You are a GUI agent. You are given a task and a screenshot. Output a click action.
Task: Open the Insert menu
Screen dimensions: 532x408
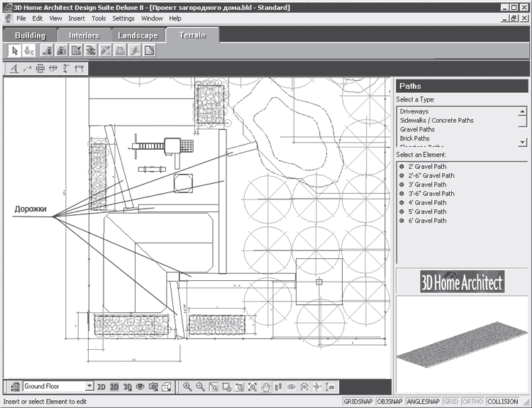(77, 18)
